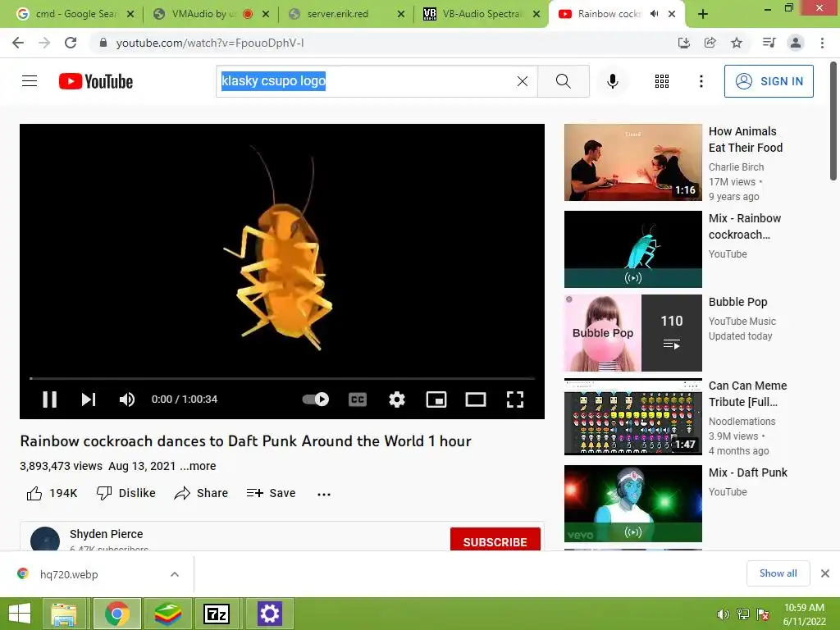Image resolution: width=840 pixels, height=630 pixels.
Task: Open File Explorer from the taskbar
Action: pyautogui.click(x=64, y=614)
